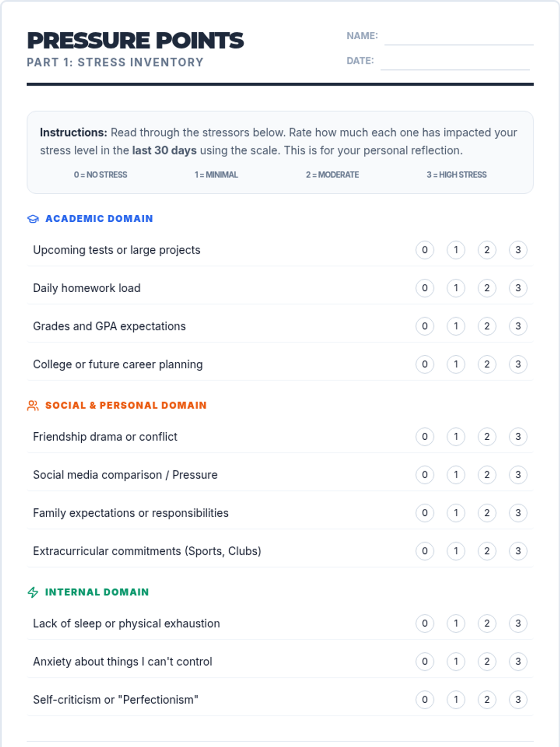Click the Name input line
The image size is (560, 747).
459,37
